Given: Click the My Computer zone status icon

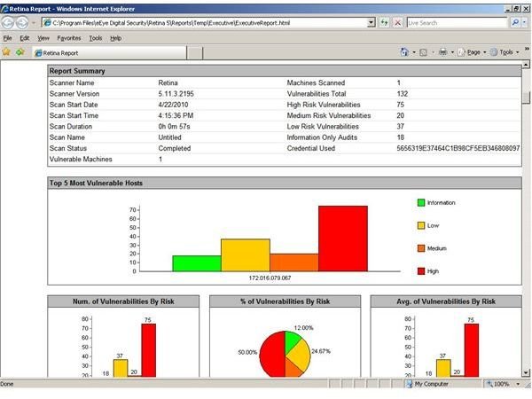Looking at the screenshot, I should (x=410, y=384).
